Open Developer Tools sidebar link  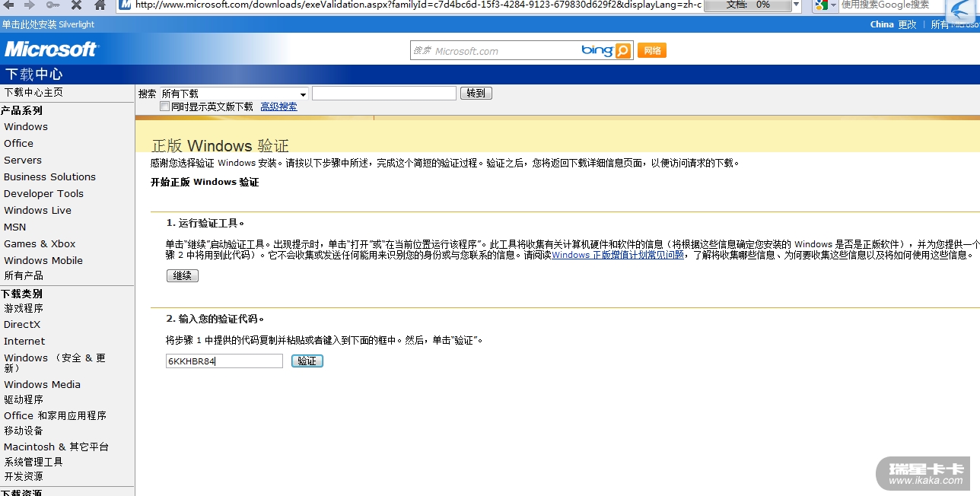click(x=44, y=193)
